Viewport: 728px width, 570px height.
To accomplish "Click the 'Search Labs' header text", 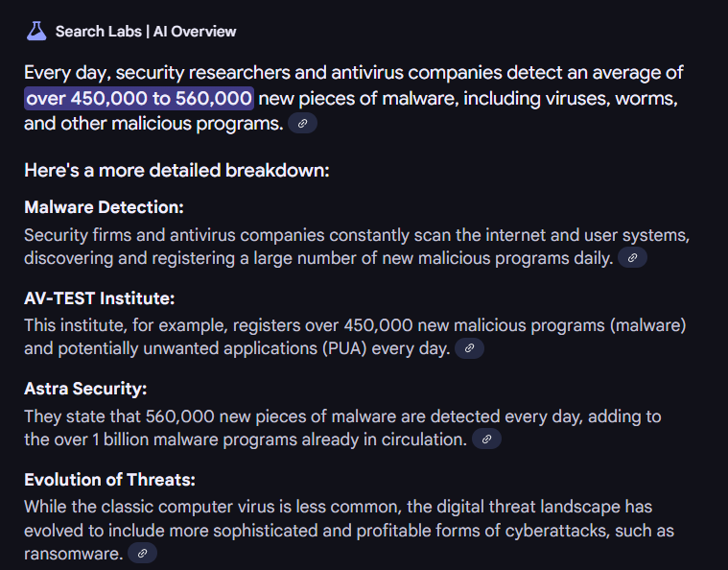I will (99, 32).
